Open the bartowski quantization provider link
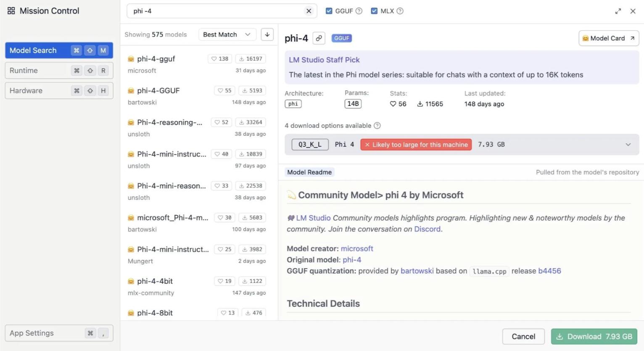 point(417,271)
